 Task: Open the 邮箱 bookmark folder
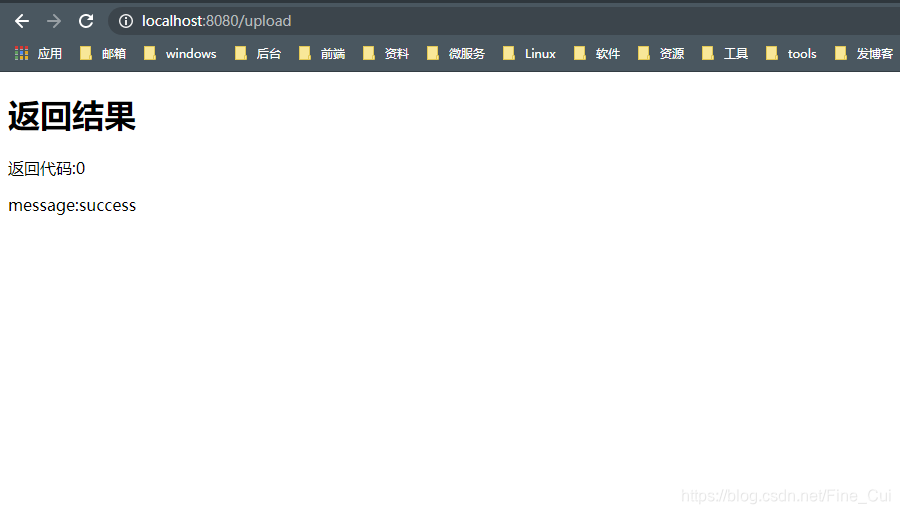click(103, 53)
